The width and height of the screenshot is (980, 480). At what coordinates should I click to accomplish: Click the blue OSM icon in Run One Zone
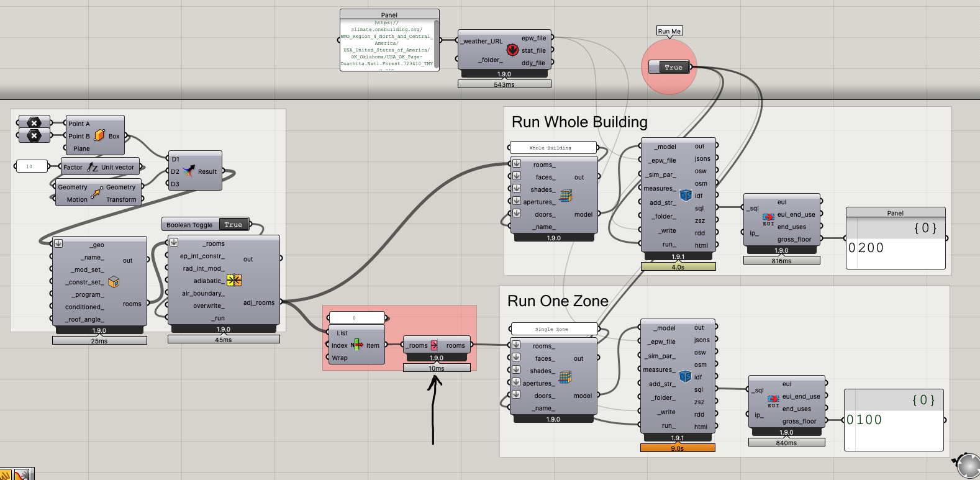[x=685, y=376]
